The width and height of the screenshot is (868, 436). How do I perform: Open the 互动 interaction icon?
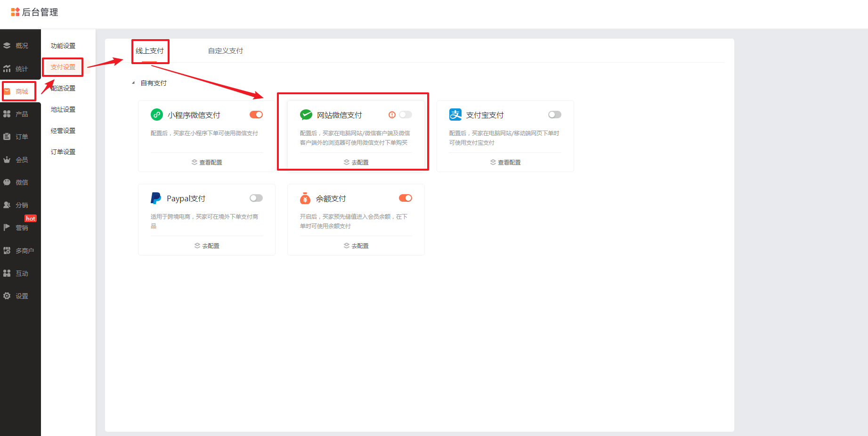coord(7,273)
